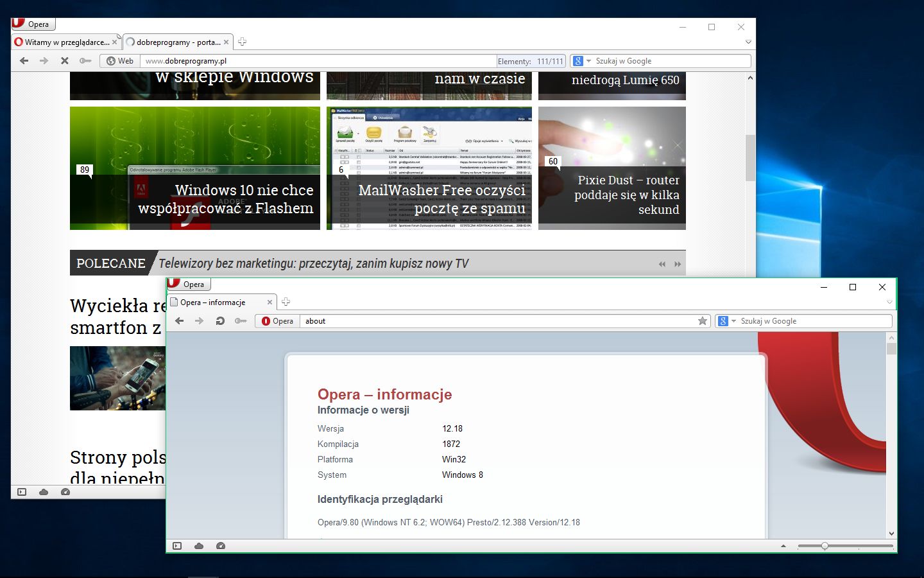
Task: Bookmark page with the star icon
Action: 703,321
